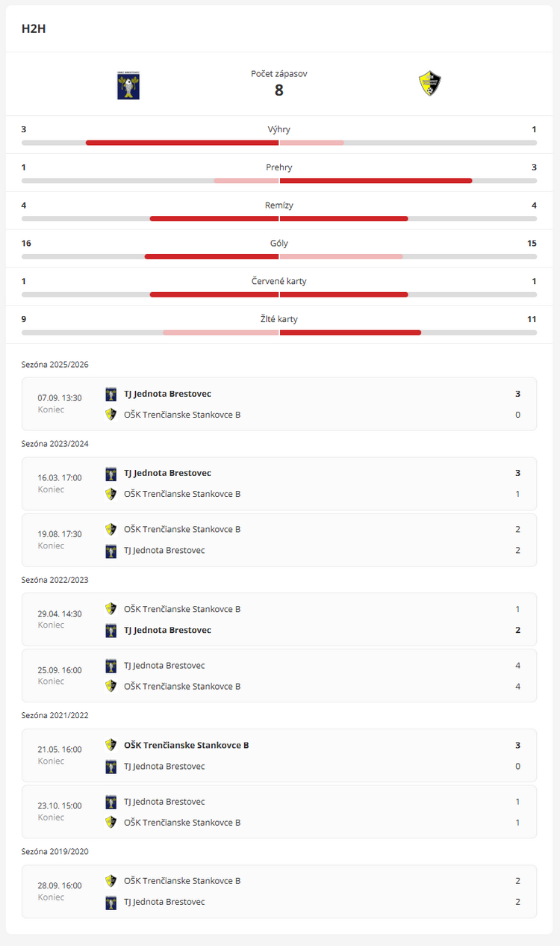Click Stankovce B crest in the 23.10. match
Screen dimensions: 560x946
tap(111, 823)
